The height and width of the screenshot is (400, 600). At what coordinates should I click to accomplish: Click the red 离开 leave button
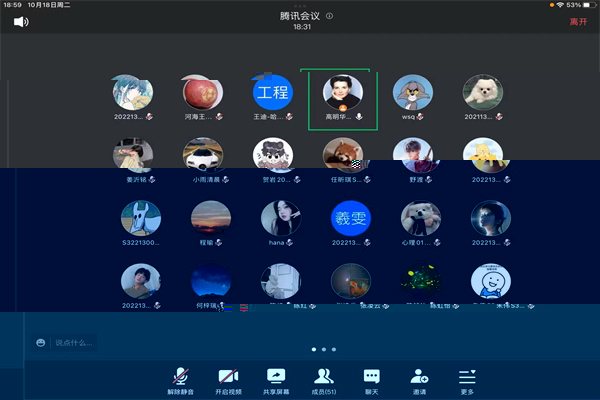578,22
